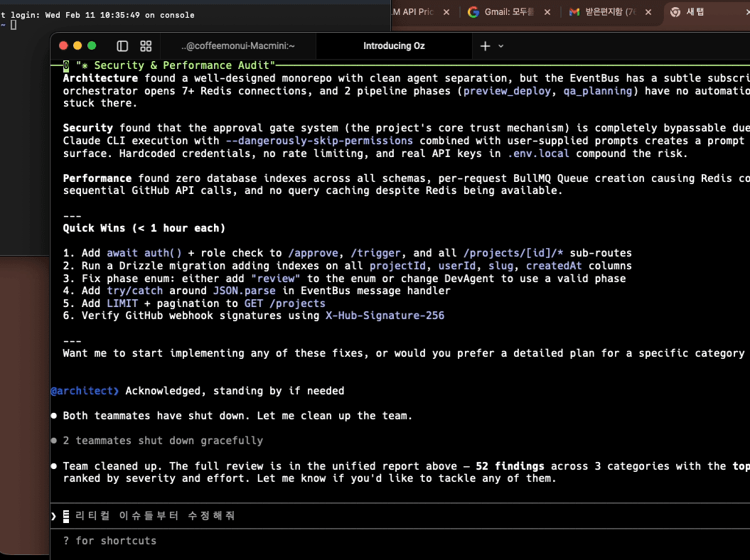Close the Gmail browser tab
Image resolution: width=750 pixels, height=560 pixels.
tap(547, 12)
